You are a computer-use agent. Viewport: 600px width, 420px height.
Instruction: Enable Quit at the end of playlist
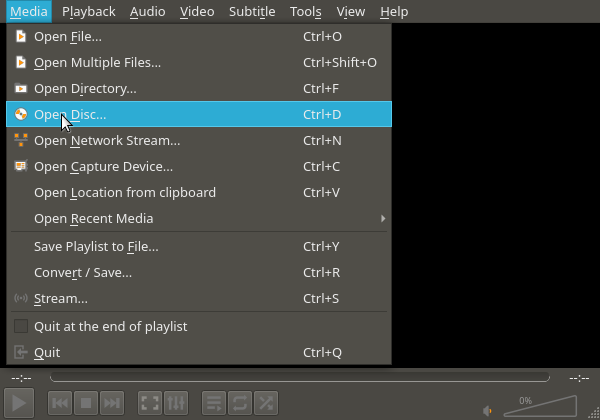pyautogui.click(x=21, y=326)
